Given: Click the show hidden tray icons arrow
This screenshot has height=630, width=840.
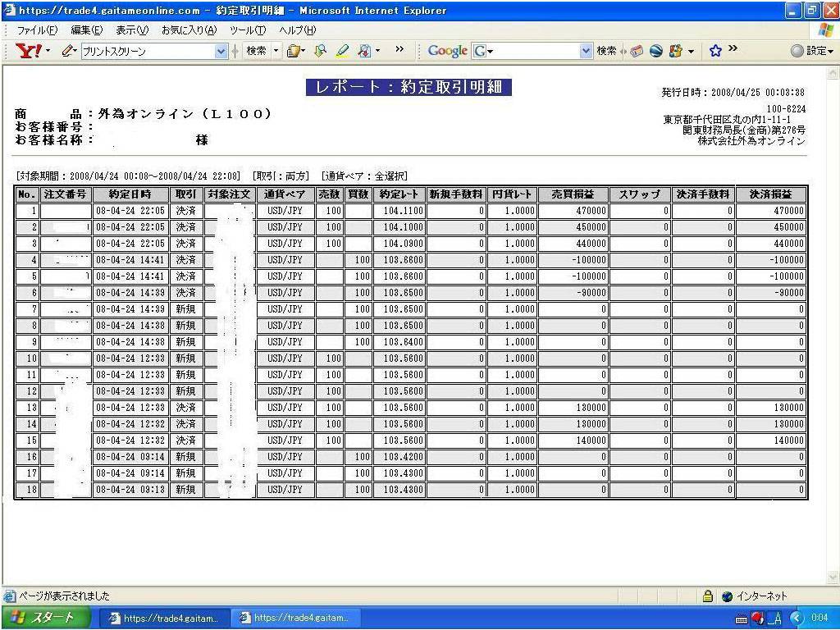Looking at the screenshot, I should click(796, 618).
